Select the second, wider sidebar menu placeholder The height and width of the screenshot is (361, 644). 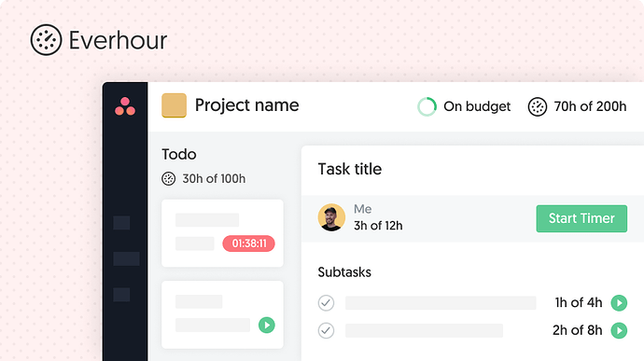tap(127, 258)
